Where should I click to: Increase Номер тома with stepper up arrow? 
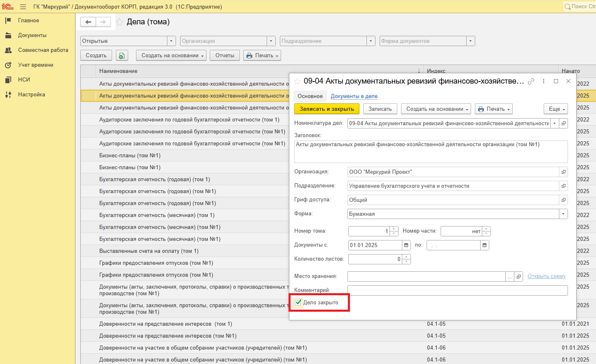click(x=394, y=229)
